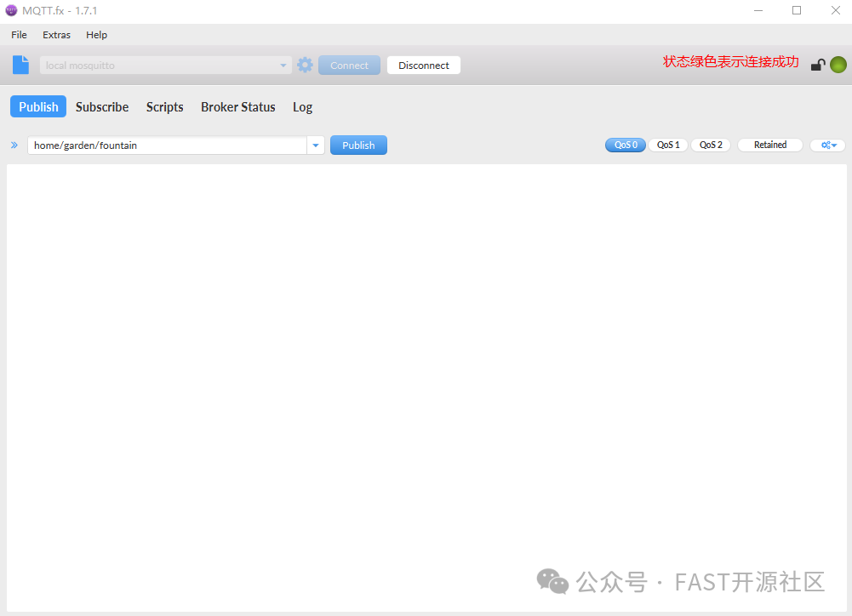Click the padlock icon near connection status
This screenshot has height=616, width=852.
pos(817,64)
